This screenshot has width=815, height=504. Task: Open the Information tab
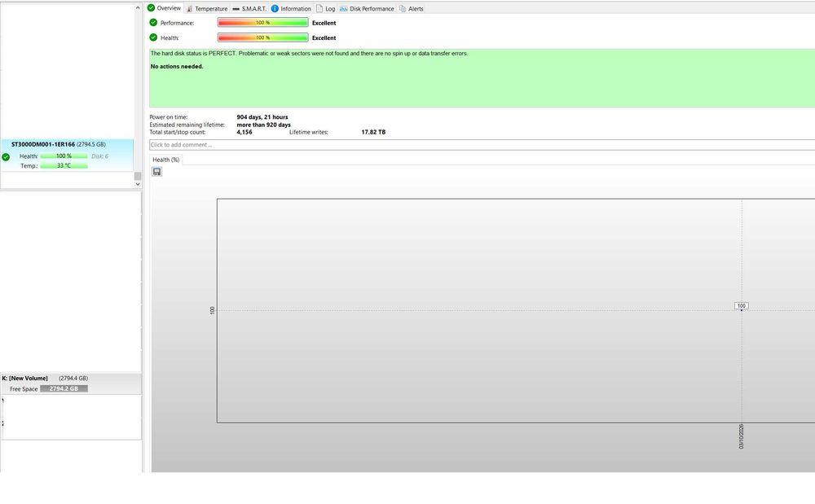[291, 9]
